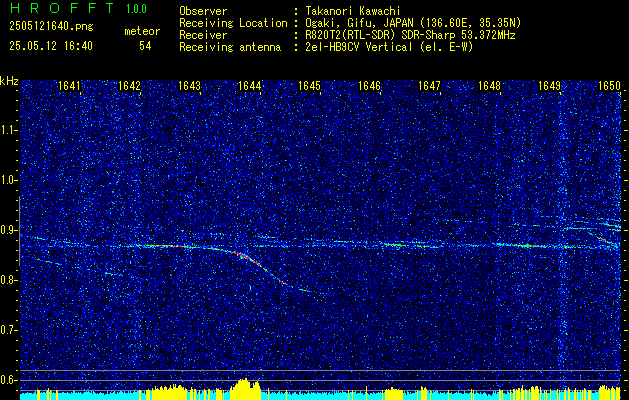Screen dimensions: 629x400
Task: Click the 1646 time marker
Action: [369, 86]
